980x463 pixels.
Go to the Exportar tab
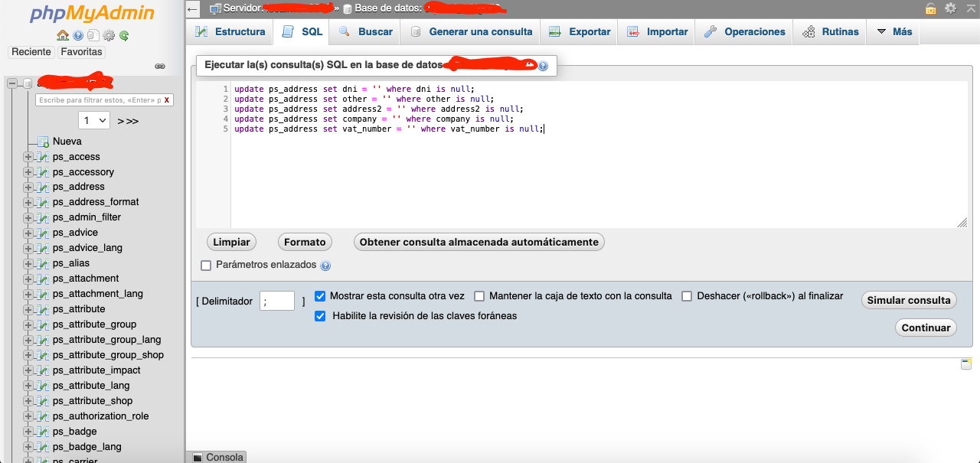580,32
